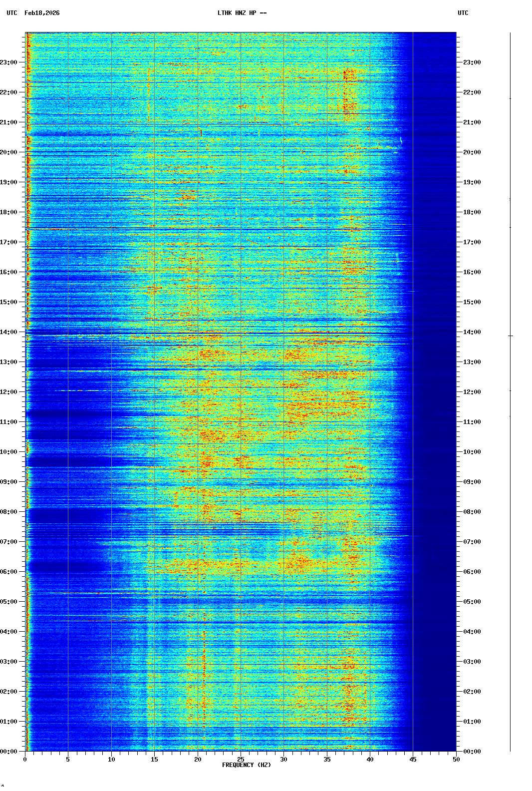Click the UTC label at top right
Viewport: 532px width, 791px height.
click(x=463, y=13)
